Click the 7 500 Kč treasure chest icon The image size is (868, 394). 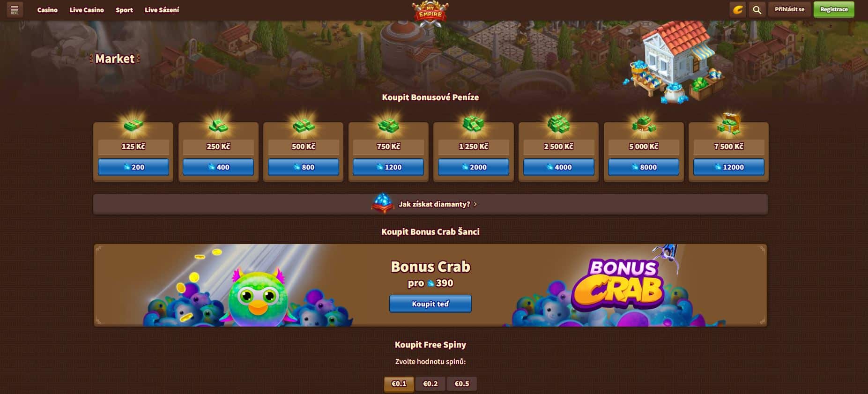728,124
